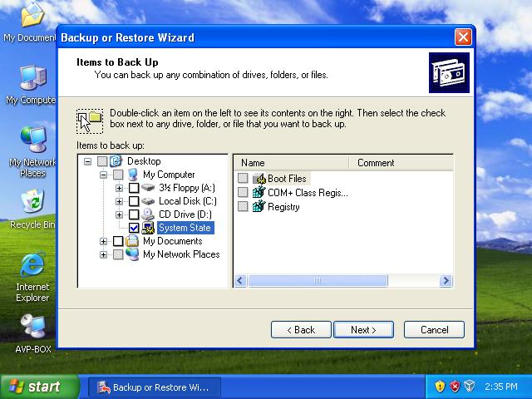Click the yellow security shield tray icon

coord(440,386)
